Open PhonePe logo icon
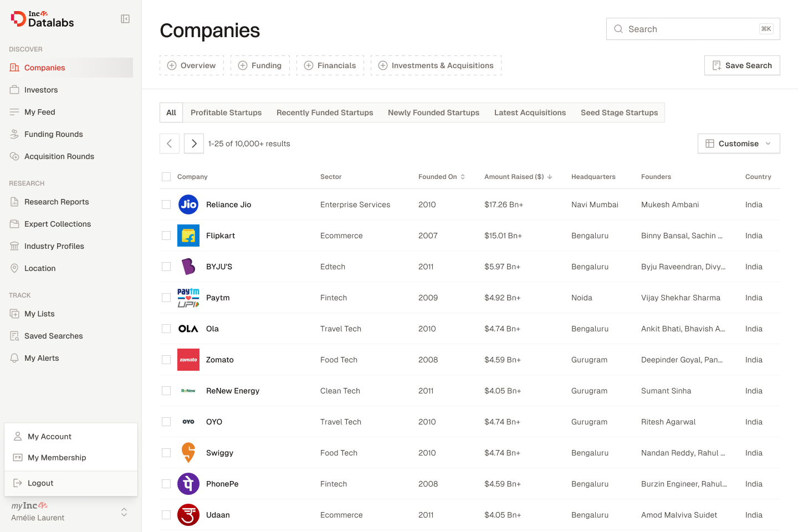 click(x=188, y=484)
